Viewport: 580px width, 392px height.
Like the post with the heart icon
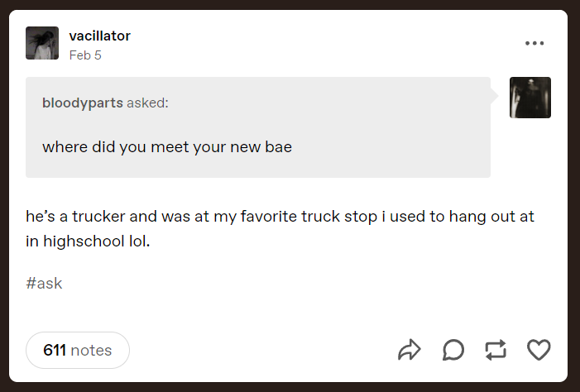coord(539,351)
